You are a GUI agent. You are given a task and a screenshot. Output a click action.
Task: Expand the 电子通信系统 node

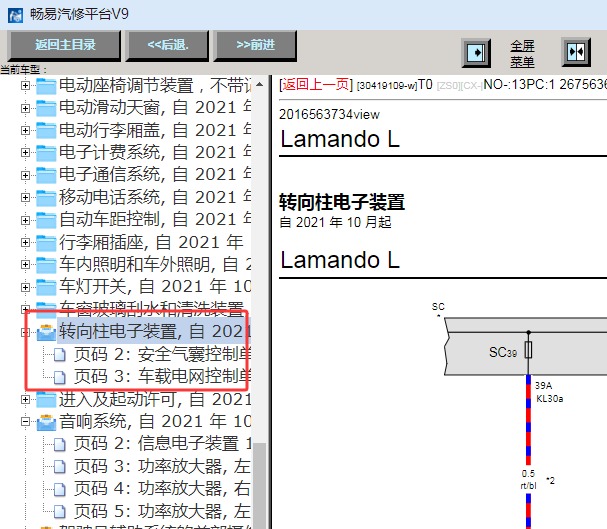pyautogui.click(x=25, y=175)
